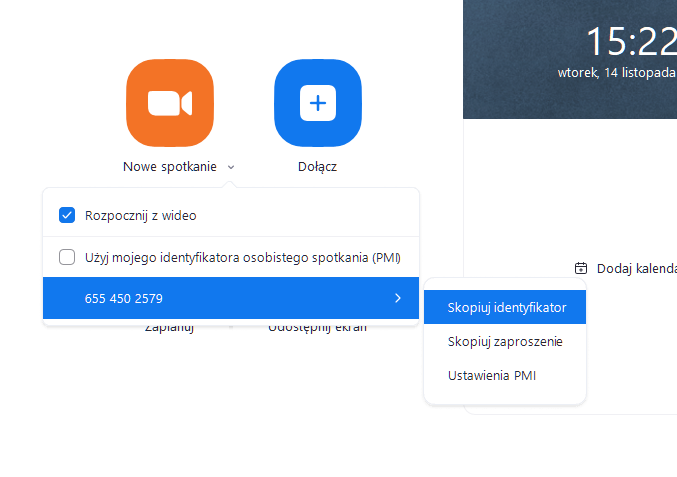Start a new meeting with the orange camera icon
This screenshot has width=677, height=477.
[x=170, y=103]
